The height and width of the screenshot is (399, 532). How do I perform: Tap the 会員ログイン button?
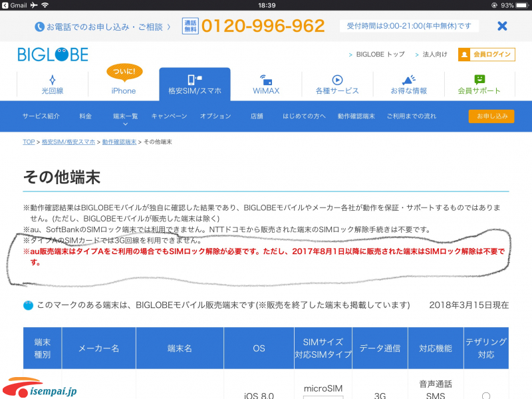tap(487, 55)
